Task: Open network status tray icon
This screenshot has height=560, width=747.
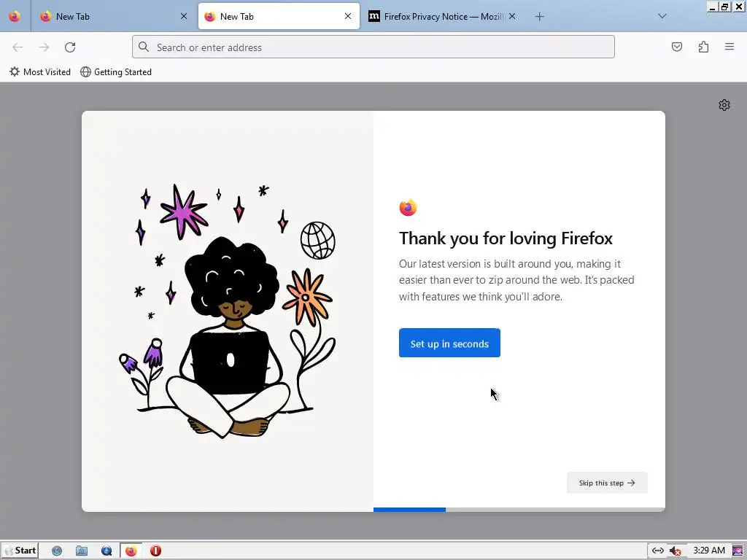Action: (x=658, y=551)
